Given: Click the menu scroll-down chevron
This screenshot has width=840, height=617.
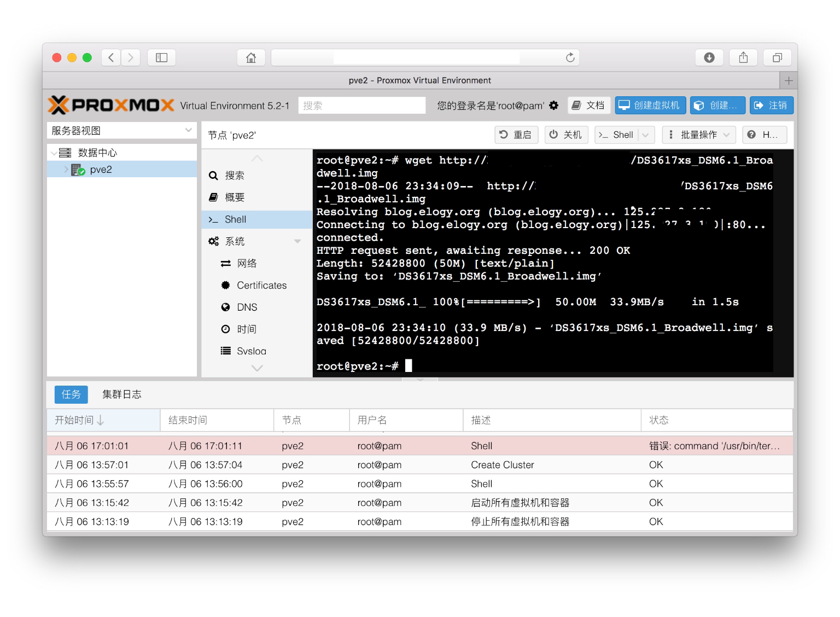Looking at the screenshot, I should pyautogui.click(x=256, y=368).
